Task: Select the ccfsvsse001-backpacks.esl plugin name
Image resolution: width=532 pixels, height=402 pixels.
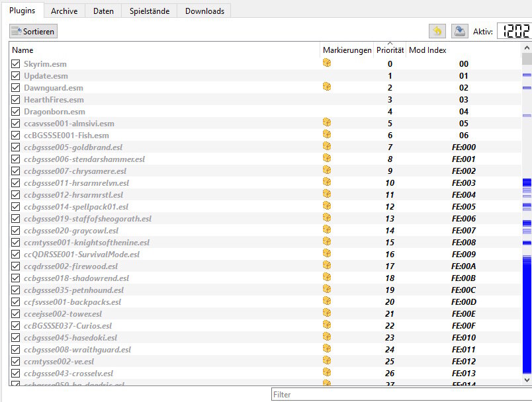Action: (72, 302)
